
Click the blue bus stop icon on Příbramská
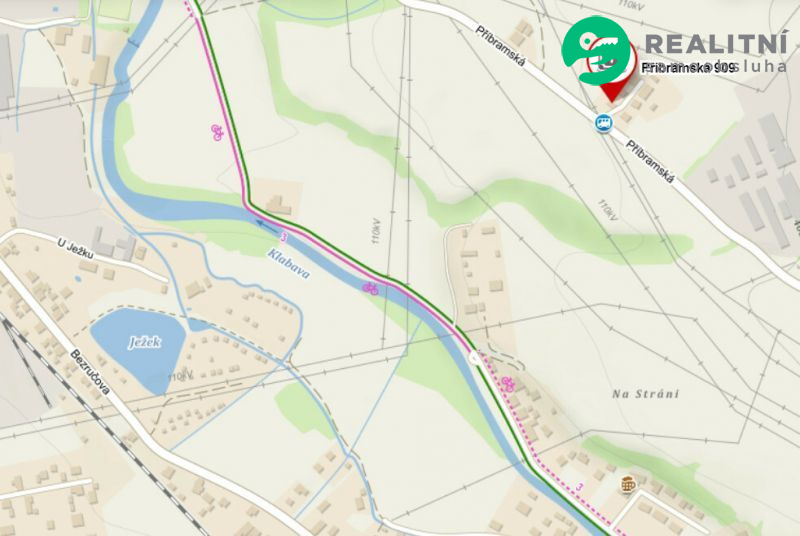pos(604,123)
